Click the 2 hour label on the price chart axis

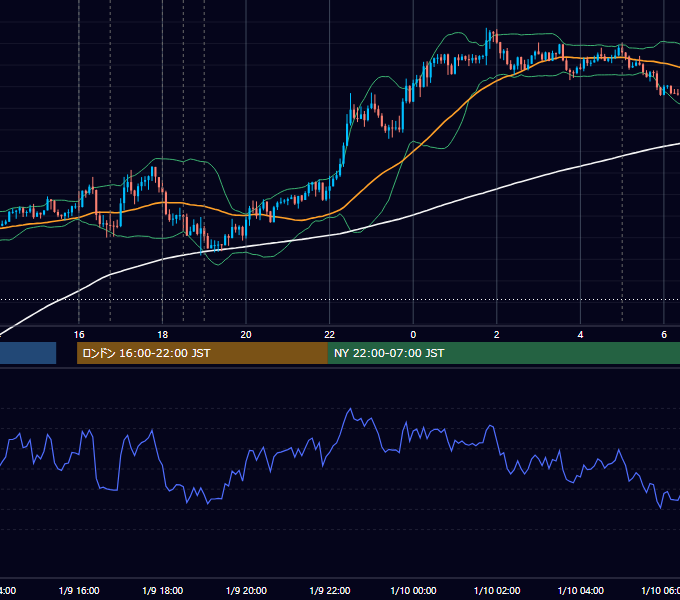(497, 335)
